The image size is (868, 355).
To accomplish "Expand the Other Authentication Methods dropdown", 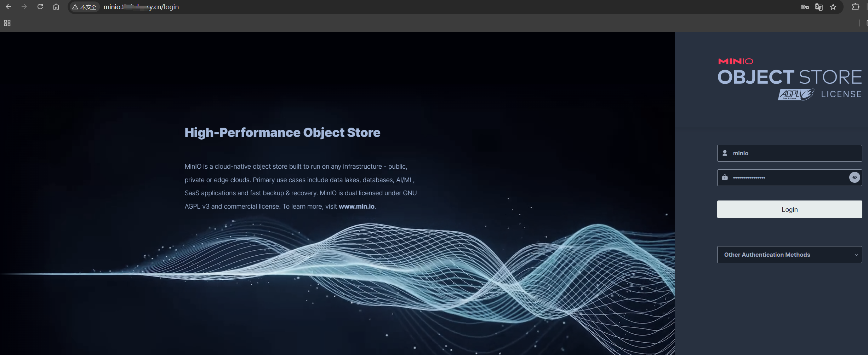I will pos(789,255).
